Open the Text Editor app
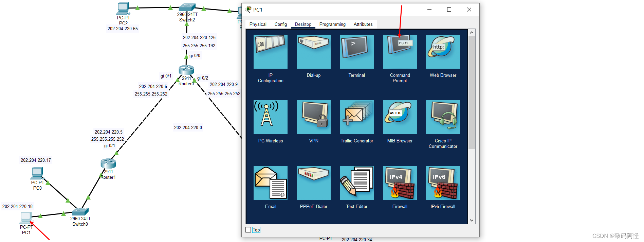The width and height of the screenshot is (644, 242). pyautogui.click(x=356, y=183)
